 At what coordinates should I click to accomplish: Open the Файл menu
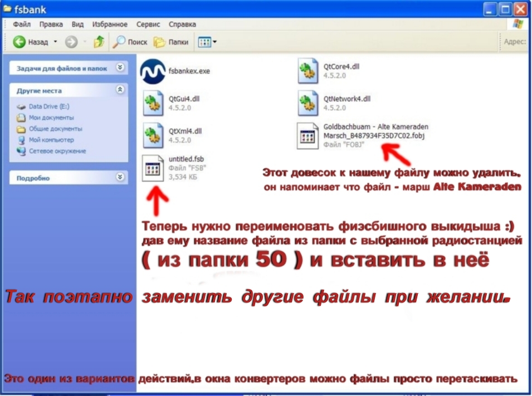click(x=22, y=25)
